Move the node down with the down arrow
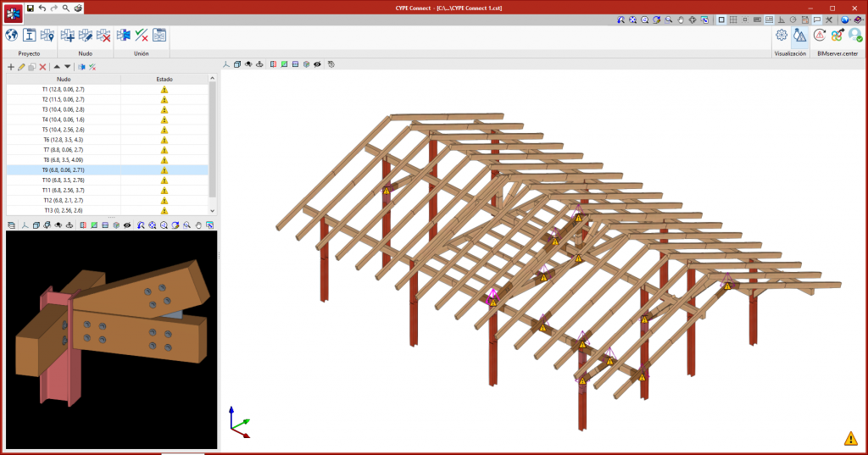 (x=68, y=66)
